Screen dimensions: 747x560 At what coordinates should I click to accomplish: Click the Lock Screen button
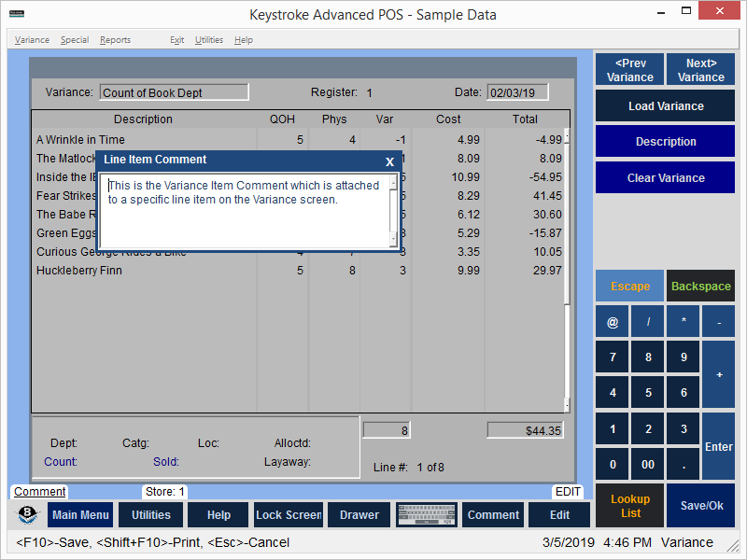(289, 514)
